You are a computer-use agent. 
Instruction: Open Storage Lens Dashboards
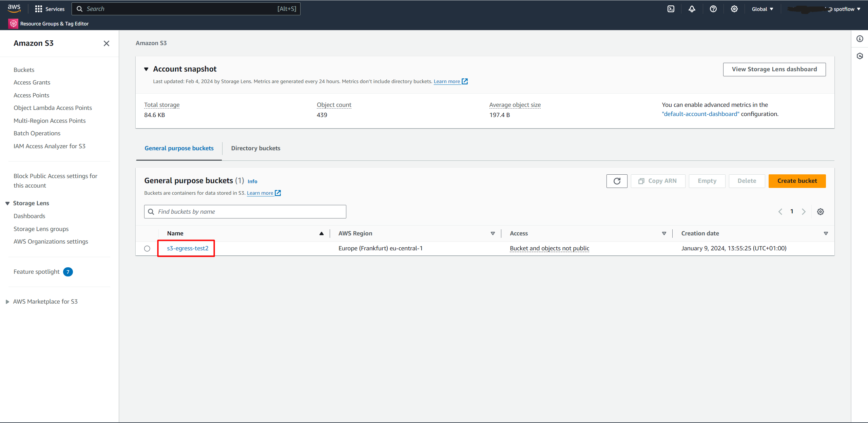30,216
